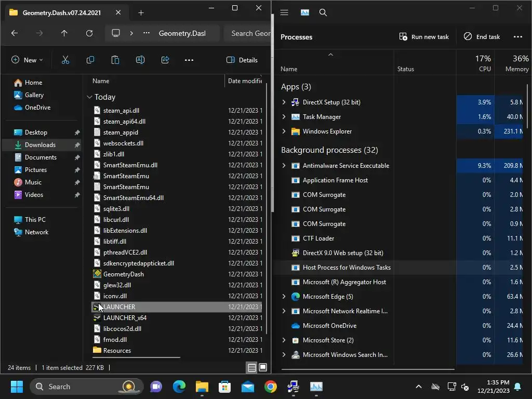This screenshot has width=532, height=399.
Task: Click the Explorer search box
Action: point(247,33)
